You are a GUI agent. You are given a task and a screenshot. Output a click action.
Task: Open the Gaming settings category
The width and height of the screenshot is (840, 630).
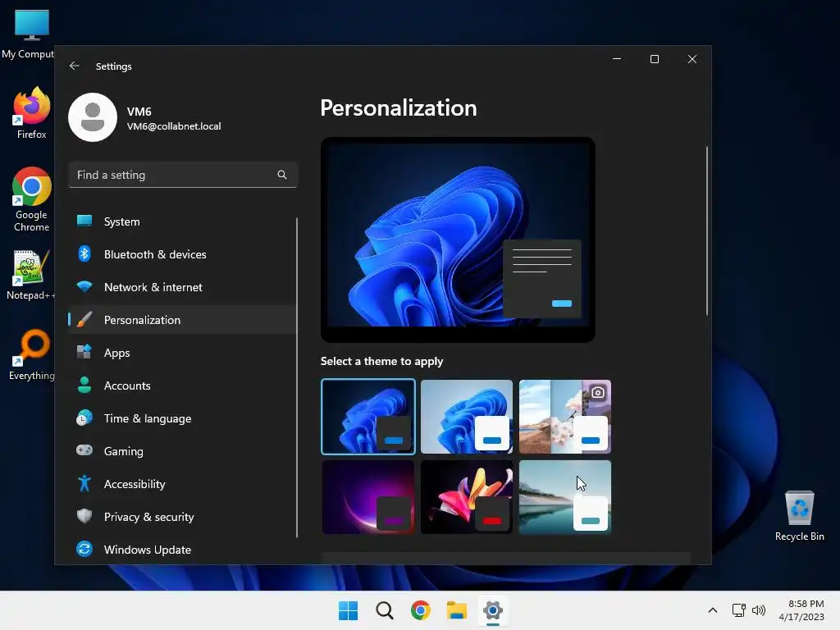pyautogui.click(x=182, y=451)
